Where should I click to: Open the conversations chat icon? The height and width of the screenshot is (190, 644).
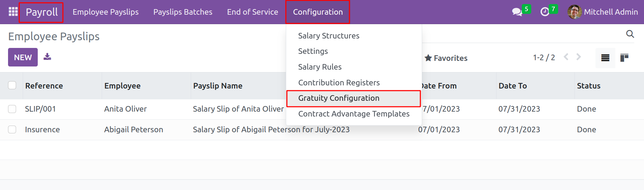point(516,12)
